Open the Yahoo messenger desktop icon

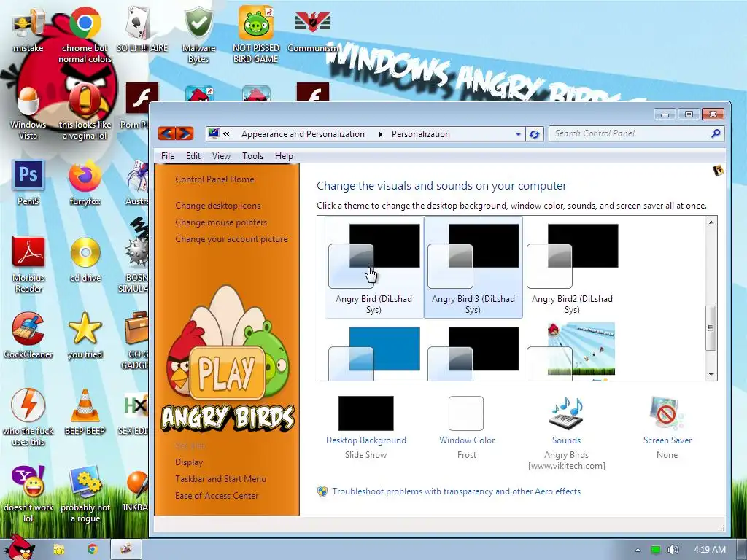(x=28, y=494)
